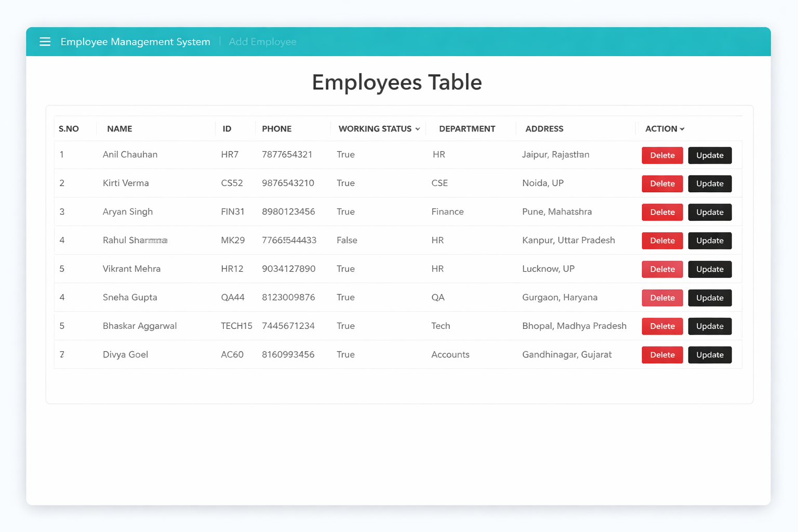The image size is (798, 532).
Task: Expand the Action column dropdown arrow
Action: (682, 129)
